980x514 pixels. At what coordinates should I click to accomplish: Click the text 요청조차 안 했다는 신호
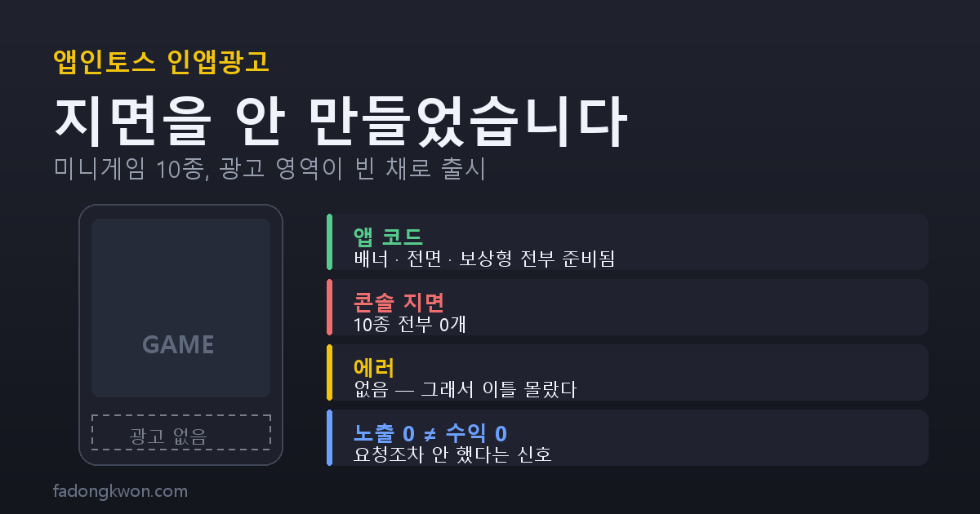453,454
